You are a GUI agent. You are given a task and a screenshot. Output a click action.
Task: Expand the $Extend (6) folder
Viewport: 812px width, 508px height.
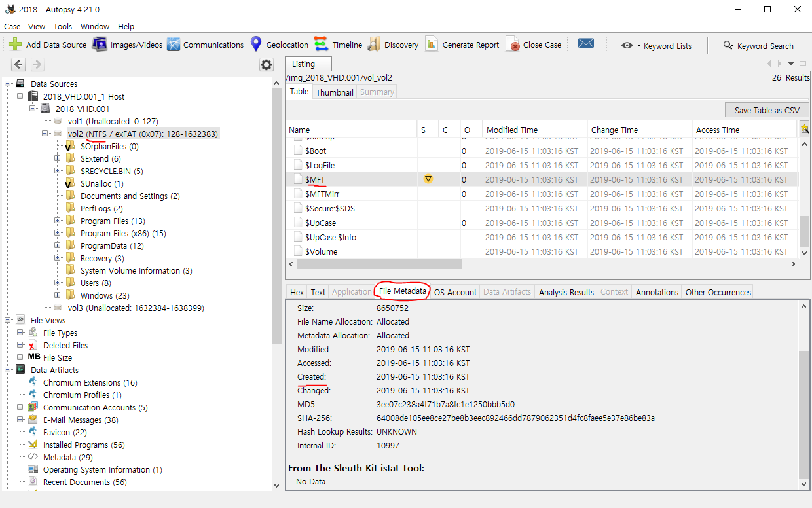pyautogui.click(x=57, y=159)
